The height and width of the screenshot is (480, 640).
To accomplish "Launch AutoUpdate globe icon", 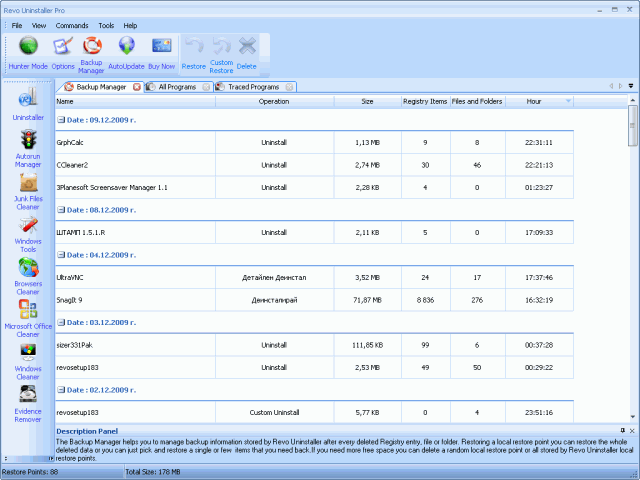I will [x=127, y=46].
